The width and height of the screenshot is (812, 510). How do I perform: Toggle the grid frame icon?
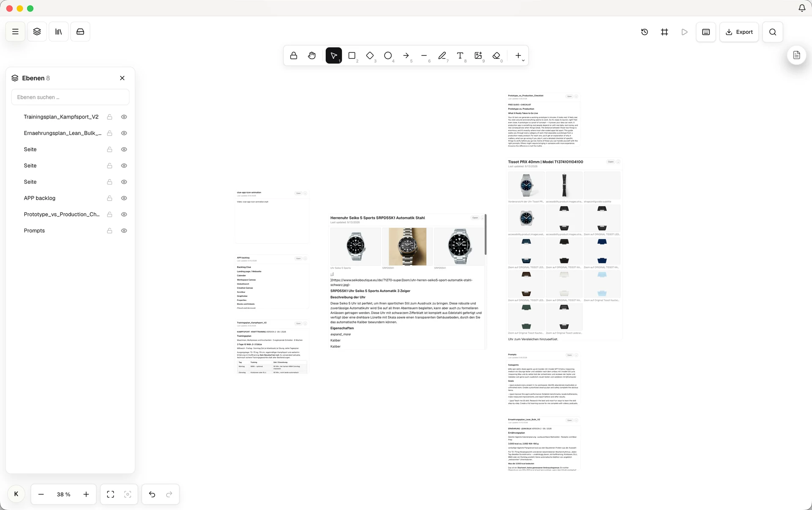pyautogui.click(x=664, y=32)
